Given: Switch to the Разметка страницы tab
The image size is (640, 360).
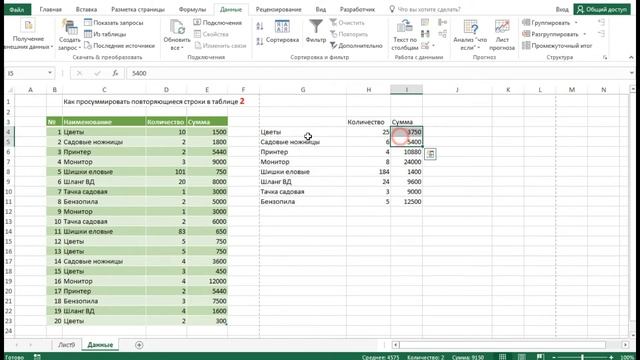Looking at the screenshot, I should pyautogui.click(x=138, y=9).
